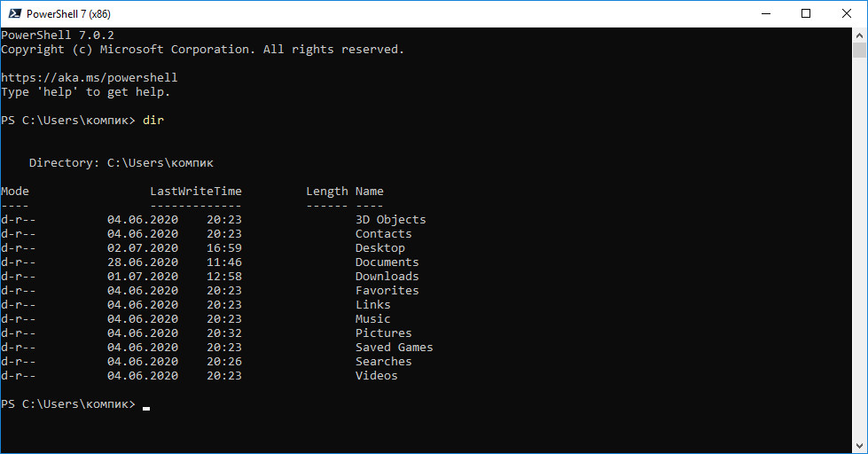
Task: Click the 'Saved Games' folder name
Action: [x=395, y=347]
